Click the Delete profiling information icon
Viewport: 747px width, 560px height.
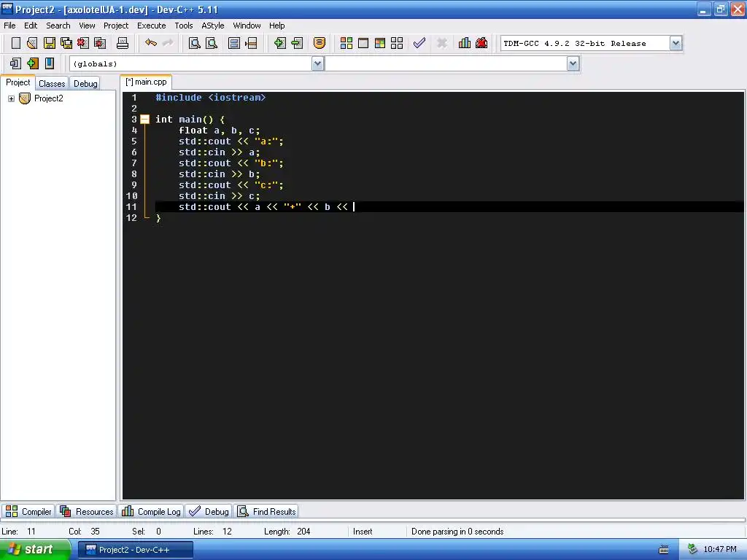point(481,43)
